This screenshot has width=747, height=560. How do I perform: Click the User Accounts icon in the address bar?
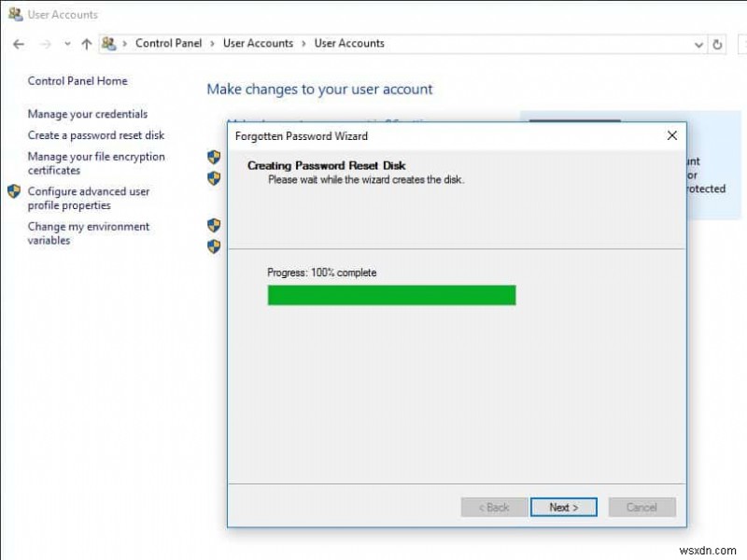coord(110,43)
